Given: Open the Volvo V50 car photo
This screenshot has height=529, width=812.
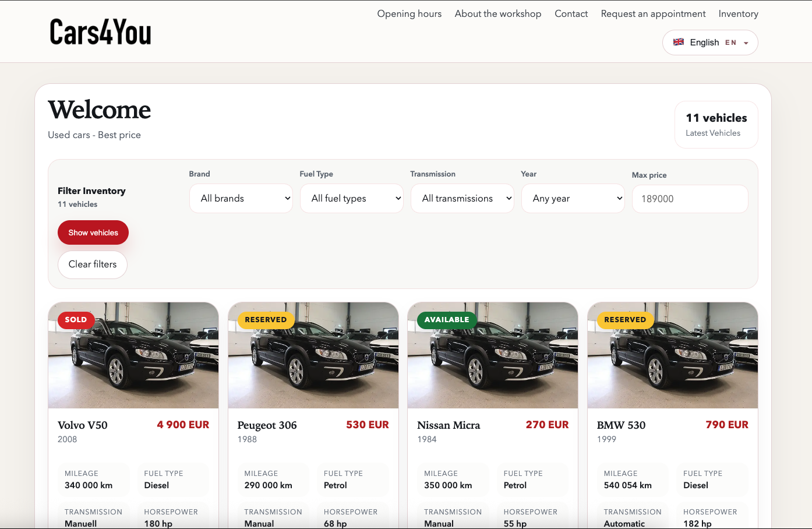Looking at the screenshot, I should click(x=133, y=355).
